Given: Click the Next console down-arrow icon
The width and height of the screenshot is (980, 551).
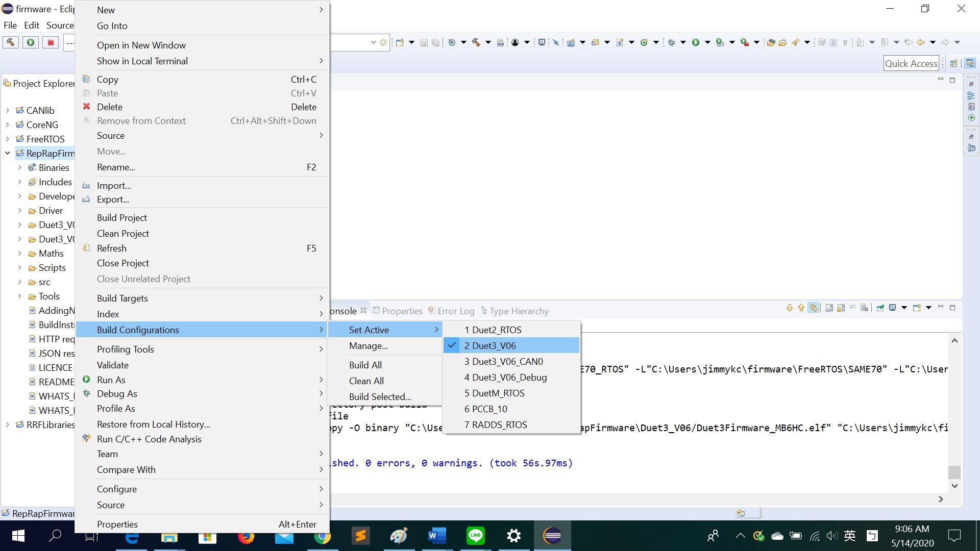Looking at the screenshot, I should pyautogui.click(x=789, y=308).
